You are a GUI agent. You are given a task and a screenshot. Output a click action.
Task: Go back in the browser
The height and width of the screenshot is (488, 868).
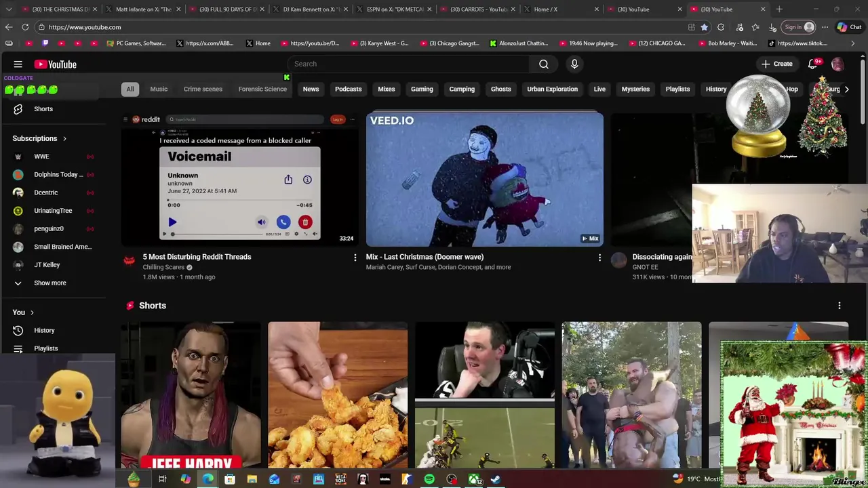(9, 27)
